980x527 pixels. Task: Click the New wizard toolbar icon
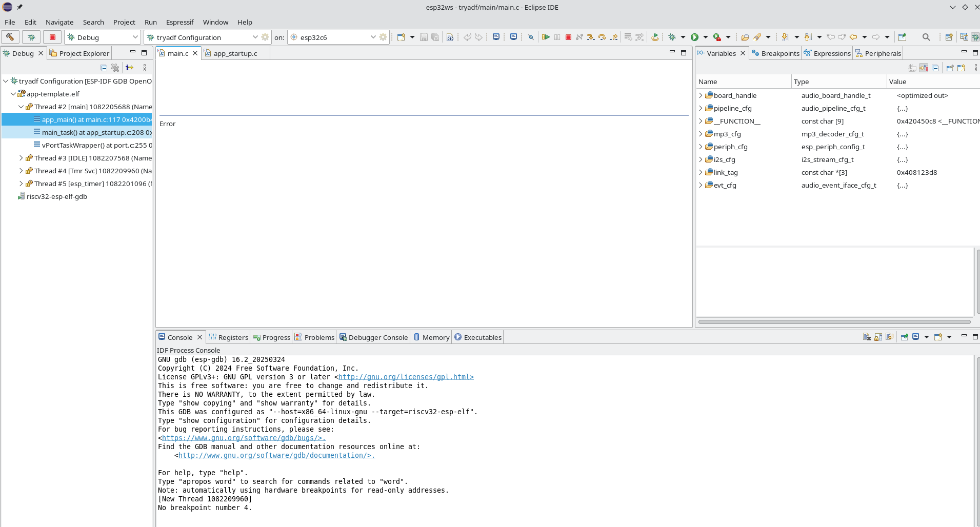401,37
